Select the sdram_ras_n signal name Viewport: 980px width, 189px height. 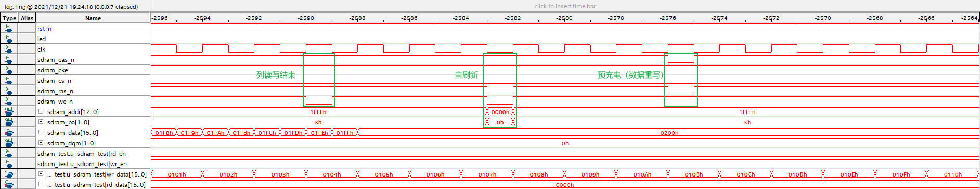55,91
